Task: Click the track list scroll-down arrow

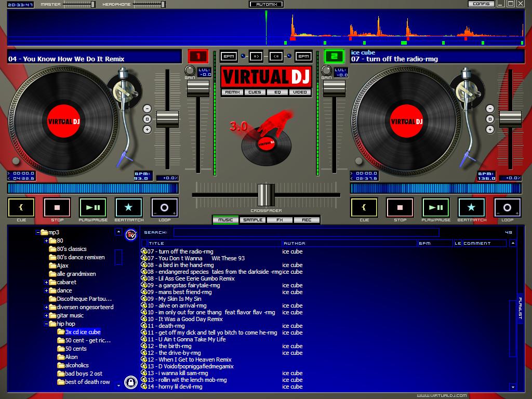Action: (513, 387)
